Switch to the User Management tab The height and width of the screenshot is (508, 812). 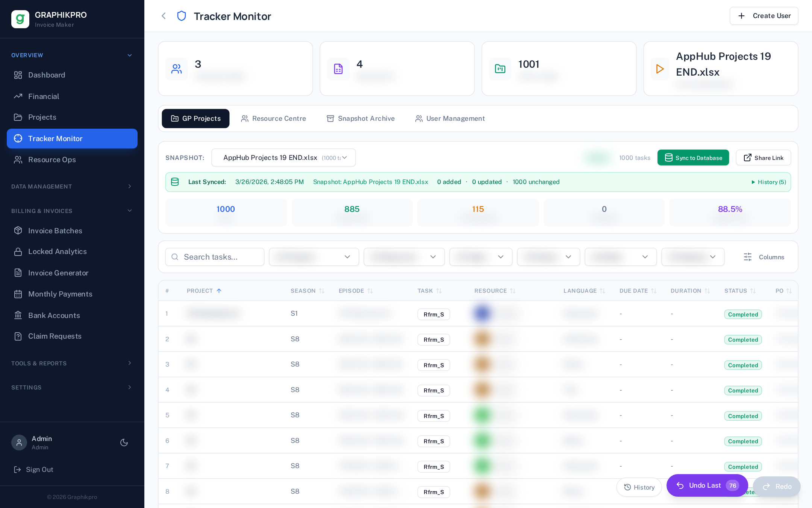450,119
